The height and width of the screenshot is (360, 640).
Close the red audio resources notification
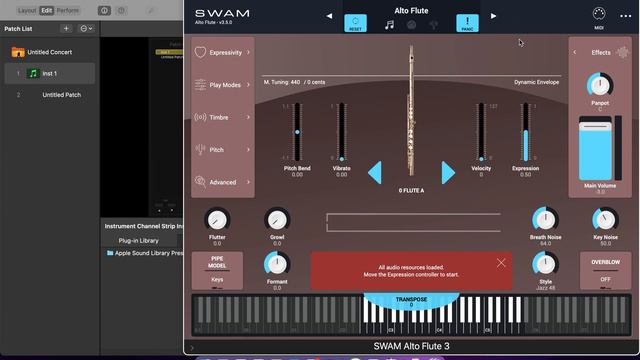point(501,263)
